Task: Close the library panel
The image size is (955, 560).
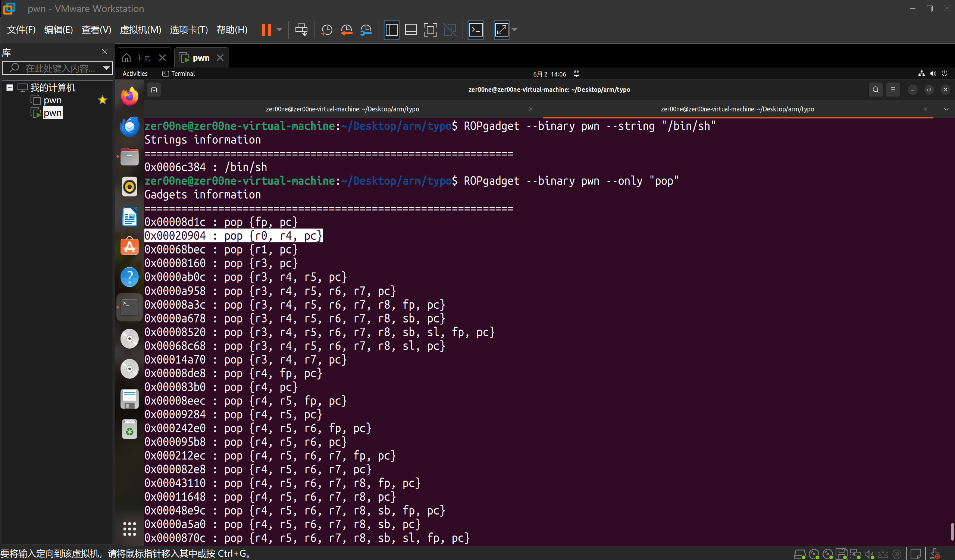Action: click(x=105, y=51)
